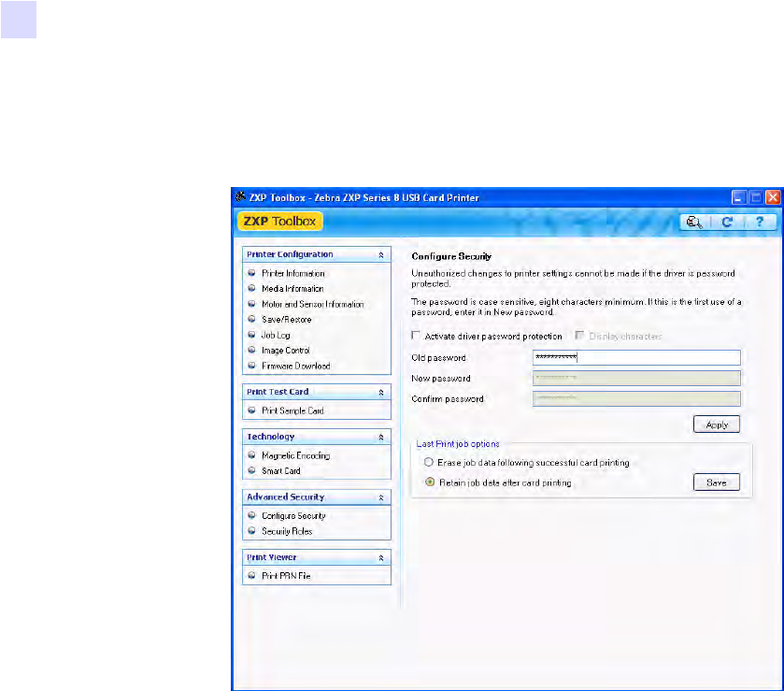
Task: Click the Confirm password field
Action: coord(636,398)
